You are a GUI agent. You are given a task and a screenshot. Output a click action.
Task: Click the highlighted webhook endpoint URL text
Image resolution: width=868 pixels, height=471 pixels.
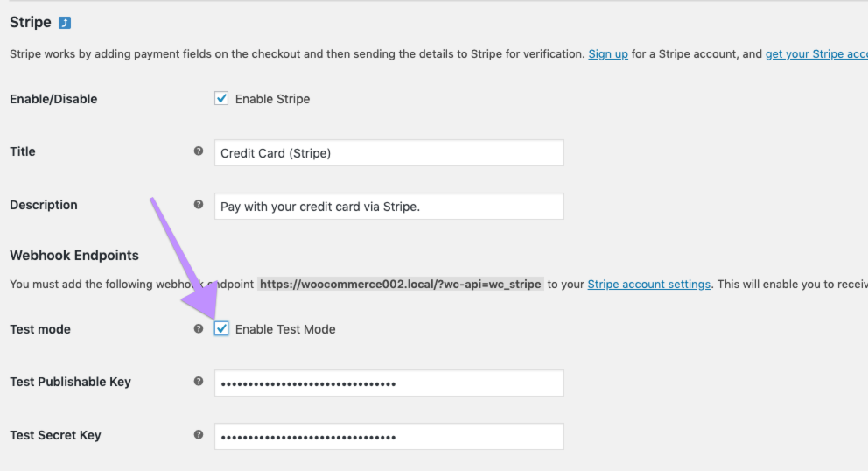coord(401,284)
